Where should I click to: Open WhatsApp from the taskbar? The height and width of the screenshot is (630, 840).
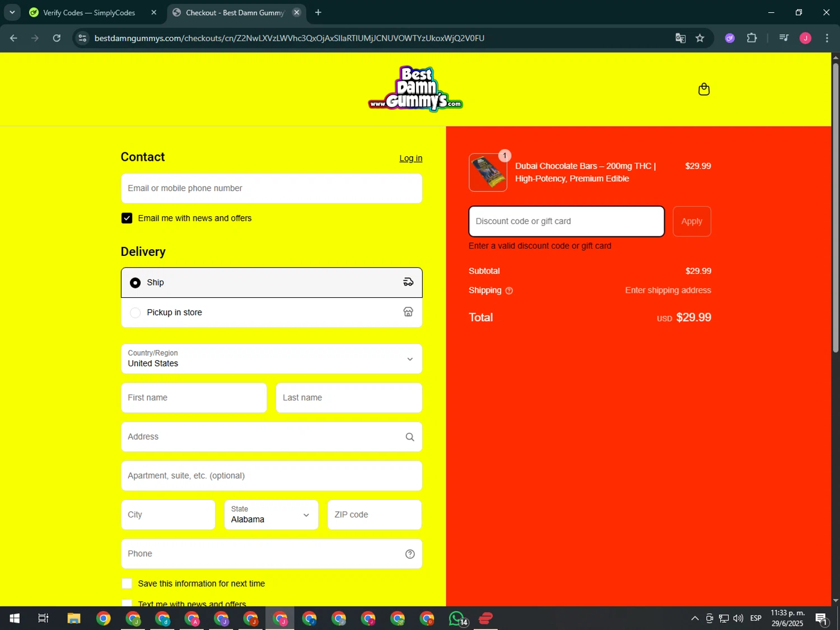coord(458,618)
